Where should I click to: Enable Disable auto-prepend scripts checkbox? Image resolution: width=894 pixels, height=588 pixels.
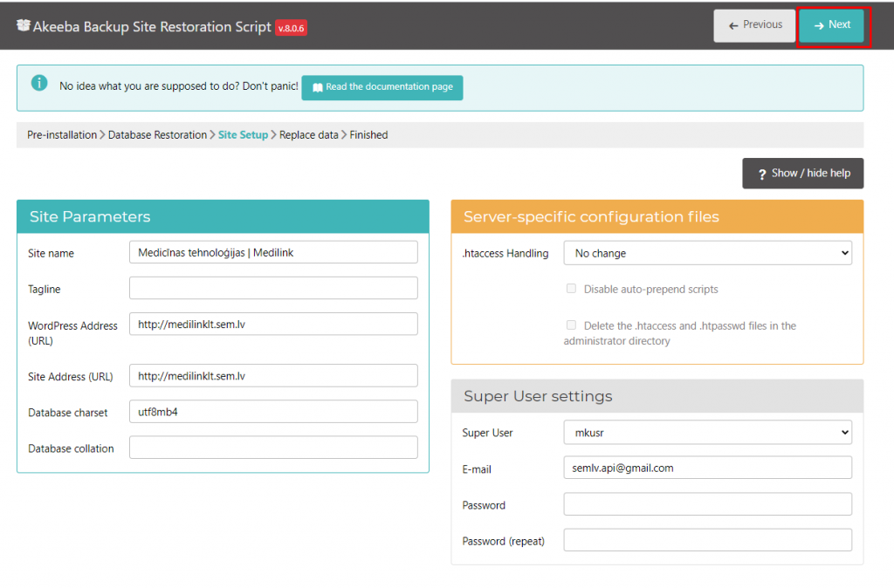pos(571,289)
